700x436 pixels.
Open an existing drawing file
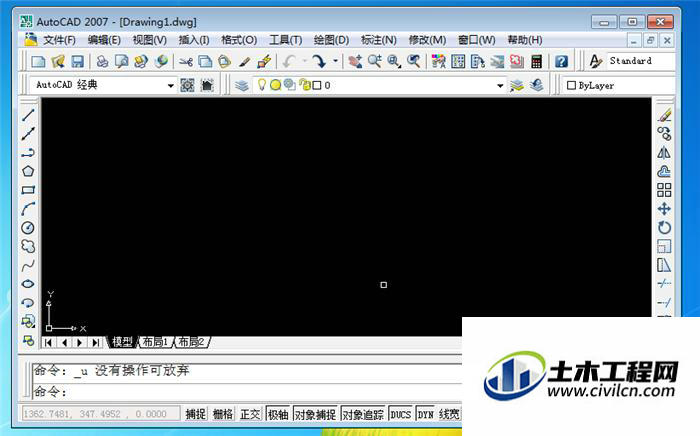[58, 61]
